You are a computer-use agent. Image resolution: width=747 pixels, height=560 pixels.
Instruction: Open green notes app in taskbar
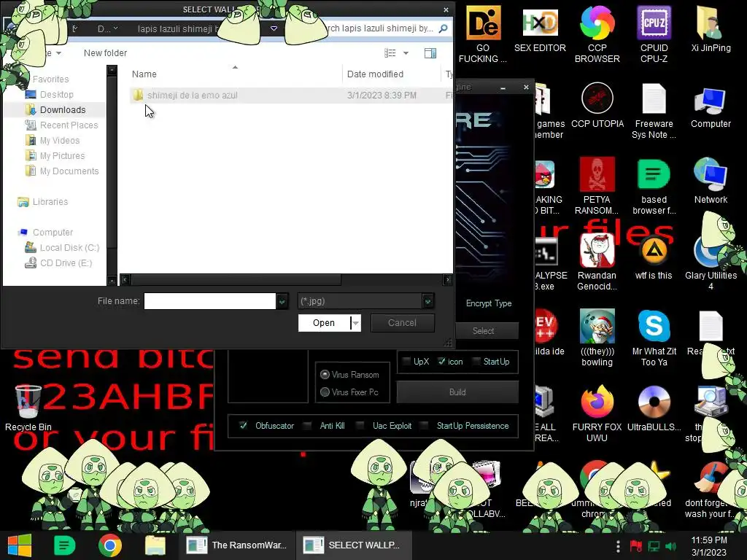pyautogui.click(x=64, y=545)
